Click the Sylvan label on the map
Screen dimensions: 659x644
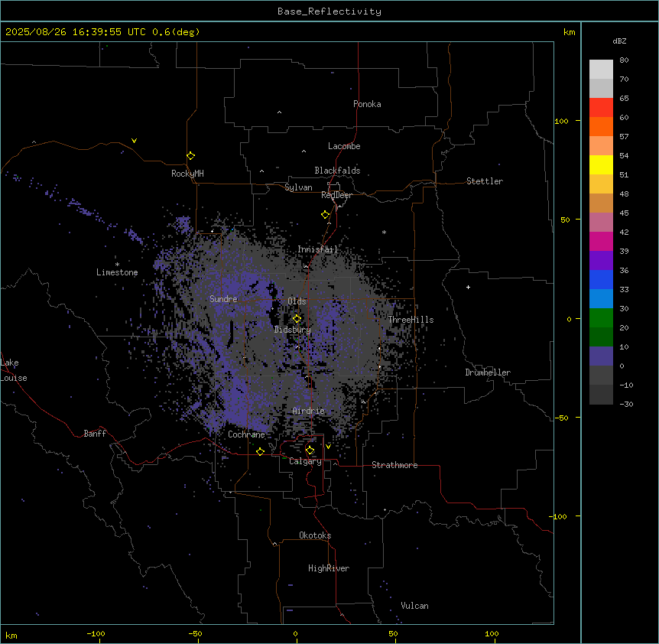tap(298, 187)
